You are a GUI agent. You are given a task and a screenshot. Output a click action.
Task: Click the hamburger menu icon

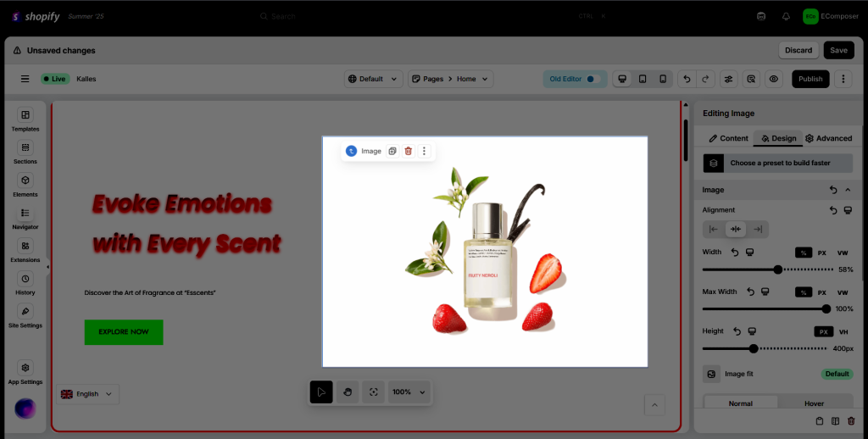coord(25,79)
